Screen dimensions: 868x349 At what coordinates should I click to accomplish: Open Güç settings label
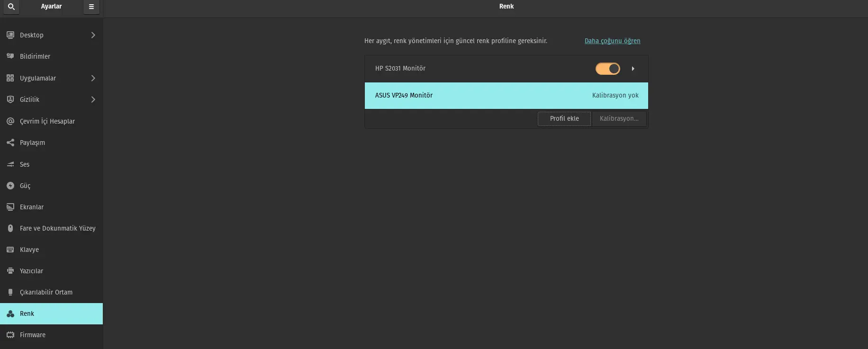pyautogui.click(x=25, y=186)
